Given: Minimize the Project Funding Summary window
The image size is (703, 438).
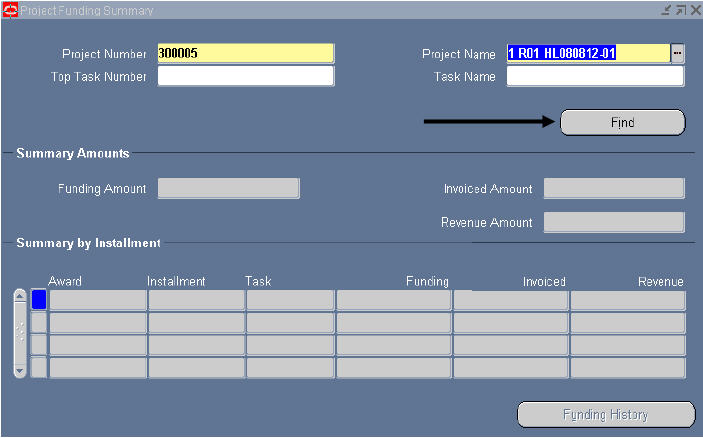Looking at the screenshot, I should 666,10.
